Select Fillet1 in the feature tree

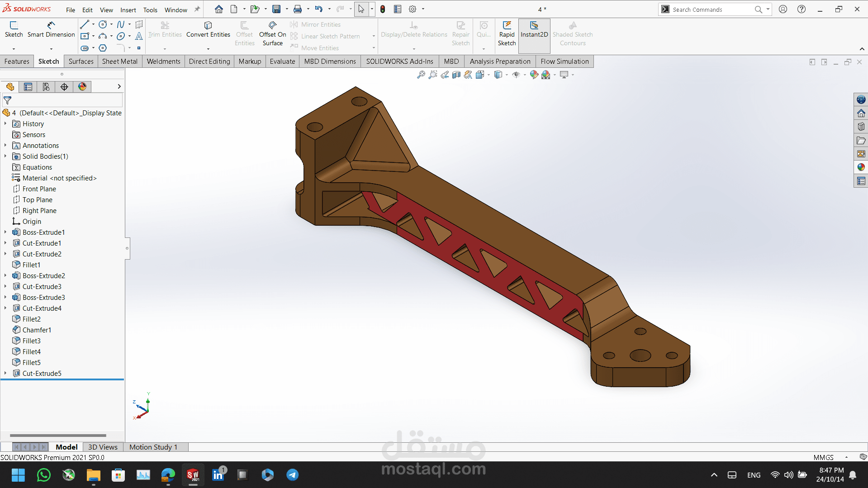31,265
